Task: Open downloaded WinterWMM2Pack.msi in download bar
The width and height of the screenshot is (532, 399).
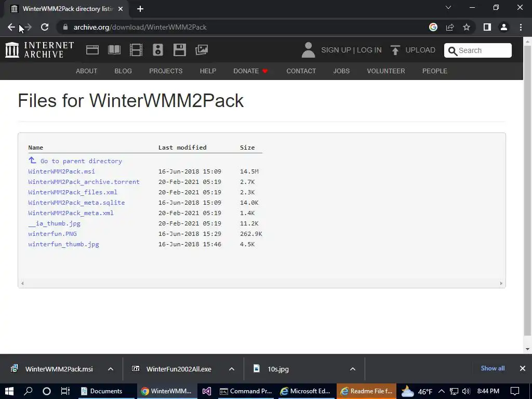Action: click(51, 369)
